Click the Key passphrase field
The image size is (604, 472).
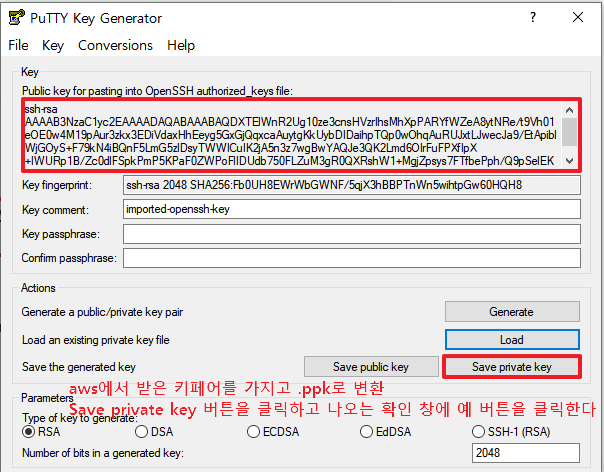[x=352, y=234]
